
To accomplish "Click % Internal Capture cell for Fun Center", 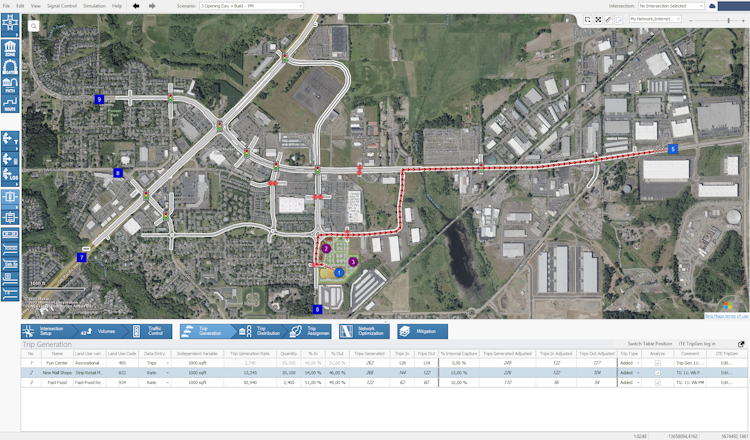I will click(x=459, y=363).
